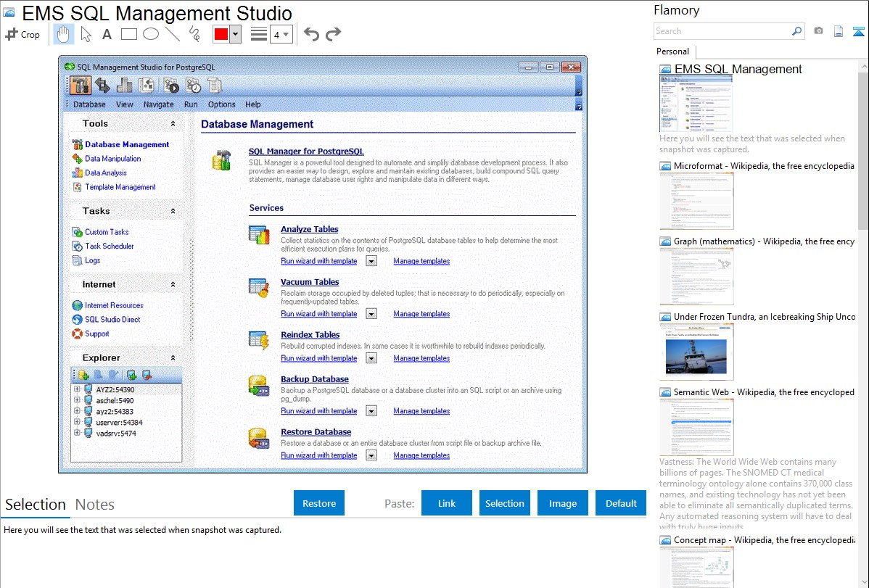Open the Personal tab
Viewport: 869px width, 588px height.
pyautogui.click(x=673, y=51)
